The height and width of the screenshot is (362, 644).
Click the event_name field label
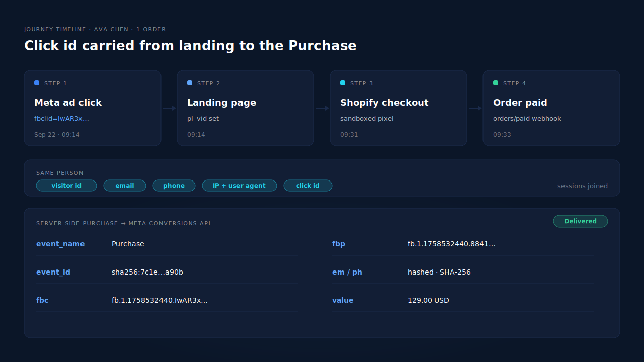[x=60, y=244]
